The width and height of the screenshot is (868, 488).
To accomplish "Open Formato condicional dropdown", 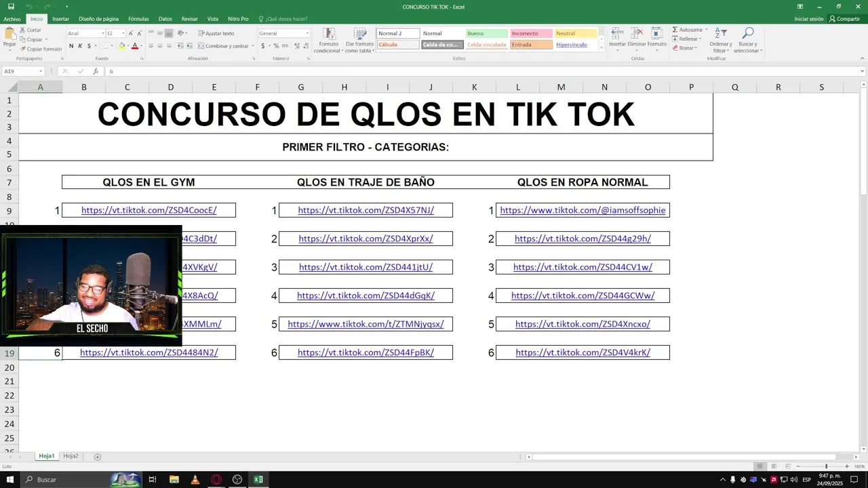I will (x=329, y=41).
